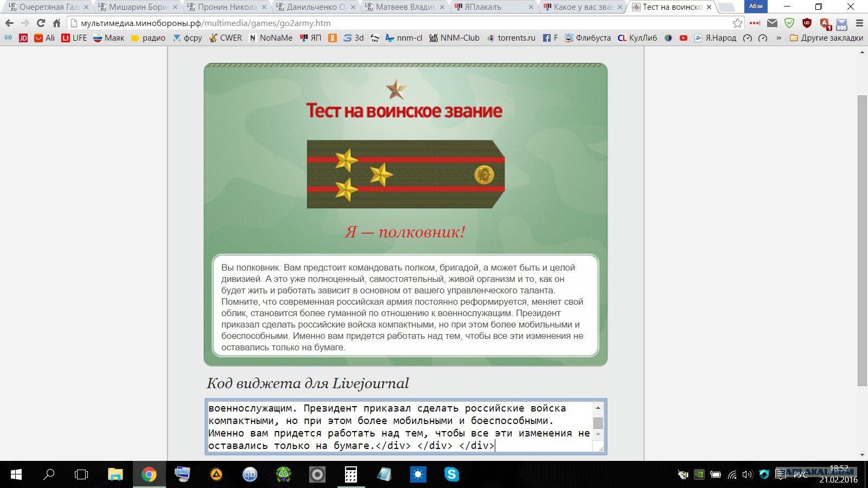Open battery status tray icon
The width and height of the screenshot is (868, 488).
(716, 474)
